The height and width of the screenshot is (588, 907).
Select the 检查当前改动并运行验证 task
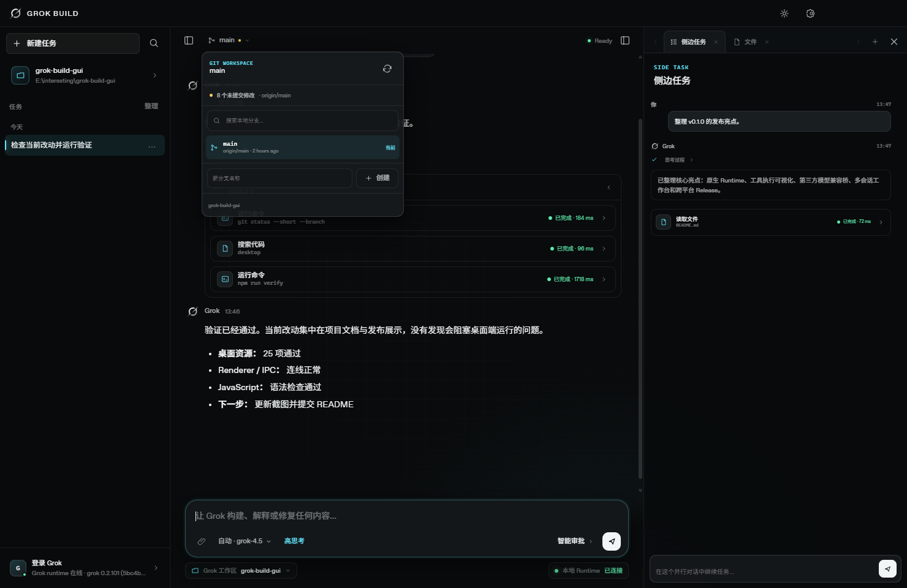coord(85,145)
